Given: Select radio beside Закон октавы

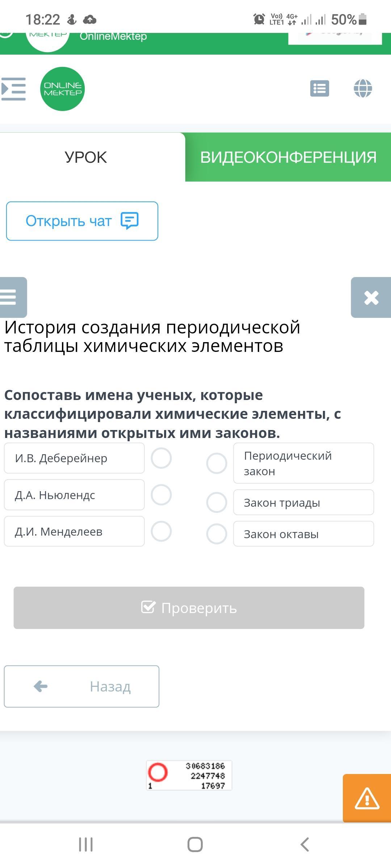Looking at the screenshot, I should [x=216, y=534].
